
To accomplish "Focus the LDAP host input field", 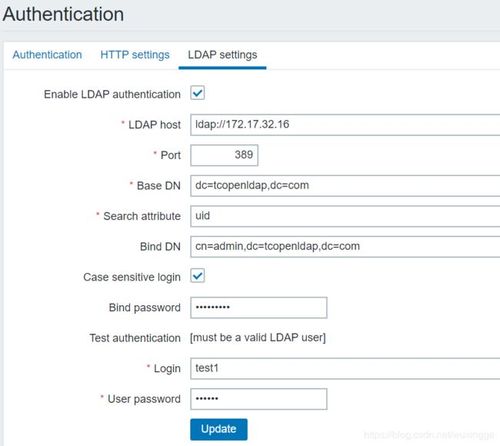I will (345, 125).
